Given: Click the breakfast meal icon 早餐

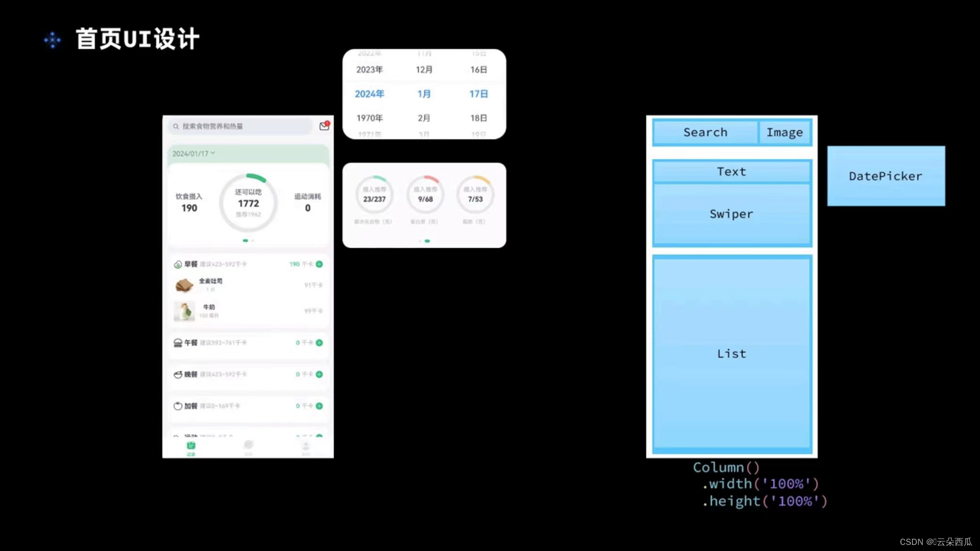Looking at the screenshot, I should (x=177, y=264).
